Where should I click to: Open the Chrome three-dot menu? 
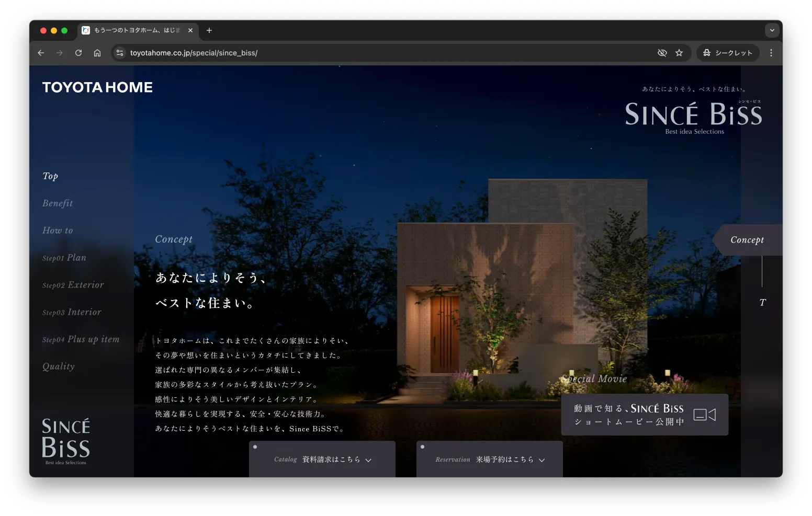pyautogui.click(x=771, y=53)
